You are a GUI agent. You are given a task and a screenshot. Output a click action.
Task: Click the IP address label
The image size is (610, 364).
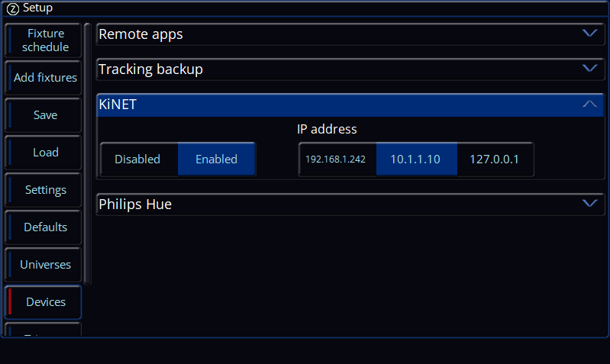pyautogui.click(x=327, y=129)
